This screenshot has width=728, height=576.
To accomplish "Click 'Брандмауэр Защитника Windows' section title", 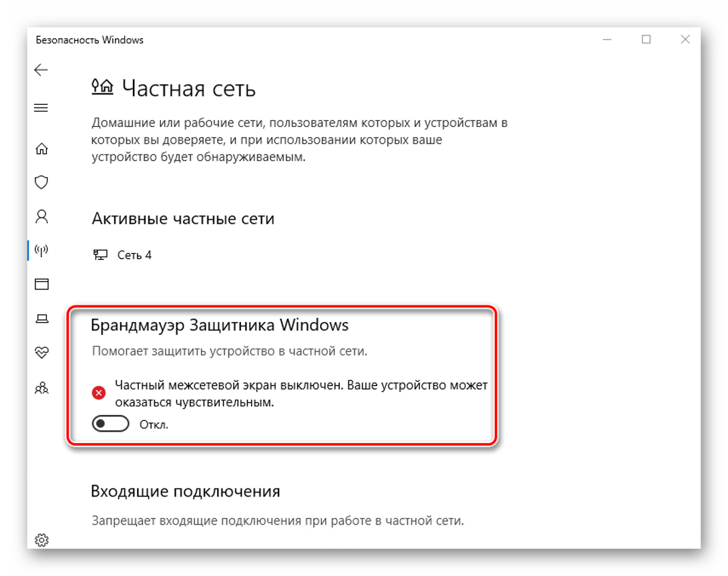I will tap(220, 325).
